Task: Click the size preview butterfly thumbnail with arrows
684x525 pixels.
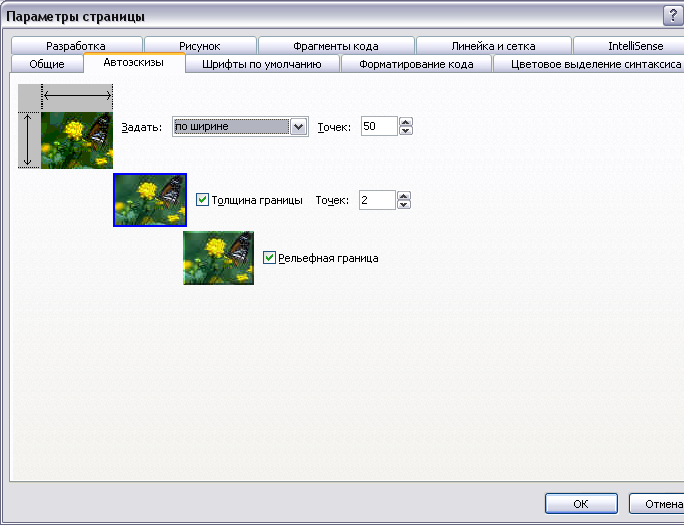Action: point(65,126)
